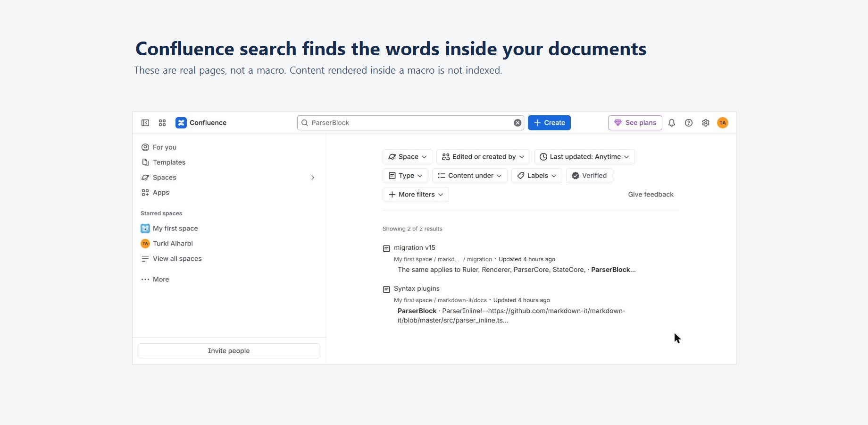Click markdown-it/docs breadcrumb under Syntax plugins
Viewport: 868px width, 425px height.
point(462,300)
